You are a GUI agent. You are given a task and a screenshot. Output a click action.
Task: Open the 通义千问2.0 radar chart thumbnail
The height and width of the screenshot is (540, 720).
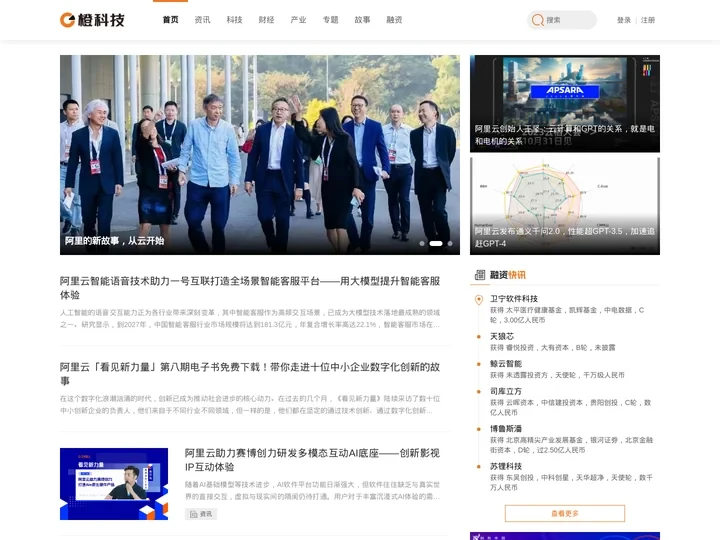click(x=565, y=206)
